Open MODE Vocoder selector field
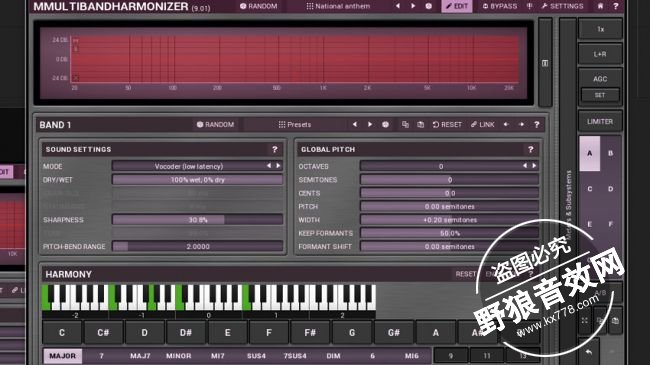The height and width of the screenshot is (365, 650). click(x=197, y=166)
